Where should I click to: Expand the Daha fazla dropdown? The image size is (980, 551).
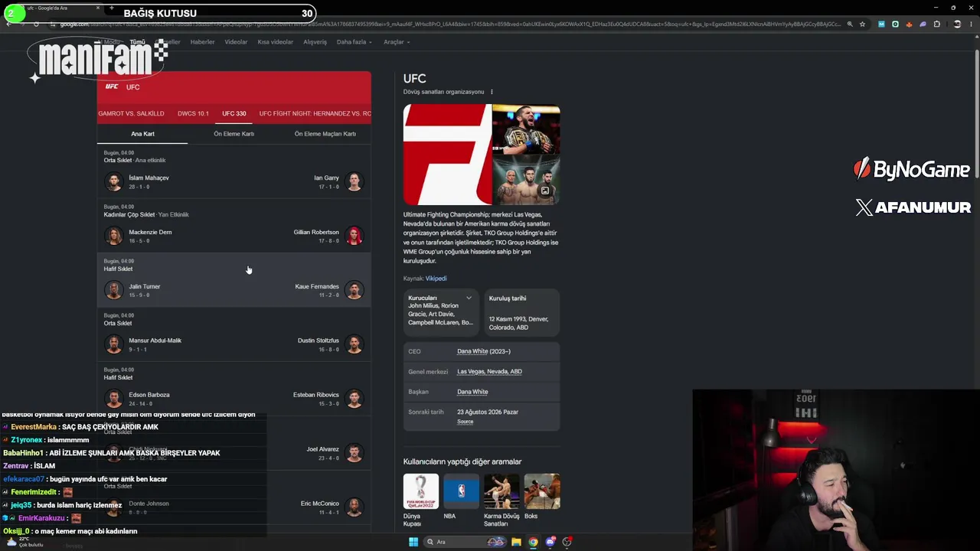[x=354, y=42]
